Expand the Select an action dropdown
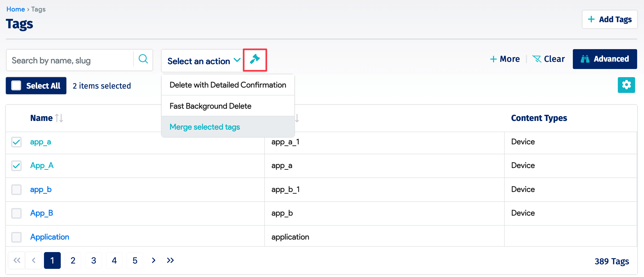 tap(203, 61)
